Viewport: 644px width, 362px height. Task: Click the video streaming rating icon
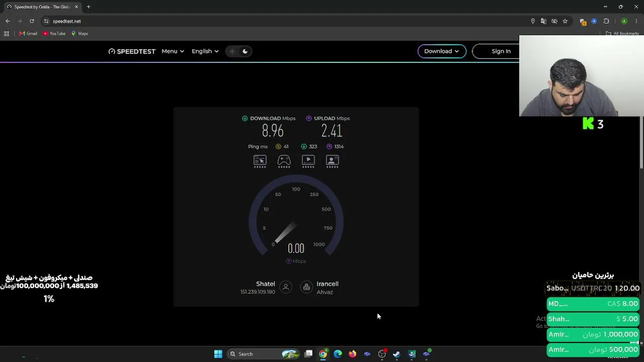pos(308,160)
